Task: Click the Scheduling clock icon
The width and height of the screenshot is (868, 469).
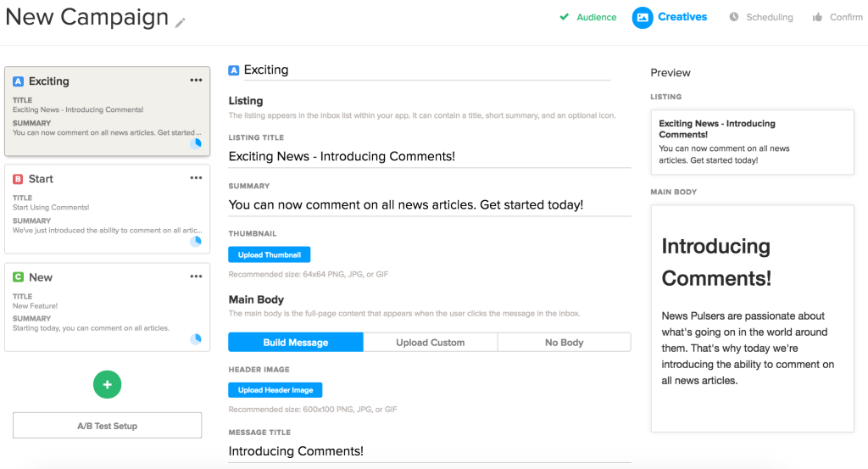Action: click(733, 17)
